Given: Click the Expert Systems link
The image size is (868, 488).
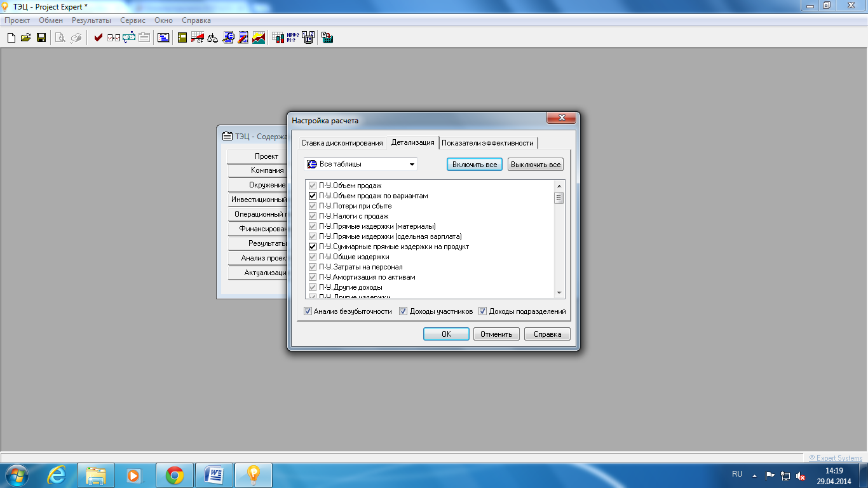Looking at the screenshot, I should click(x=836, y=457).
